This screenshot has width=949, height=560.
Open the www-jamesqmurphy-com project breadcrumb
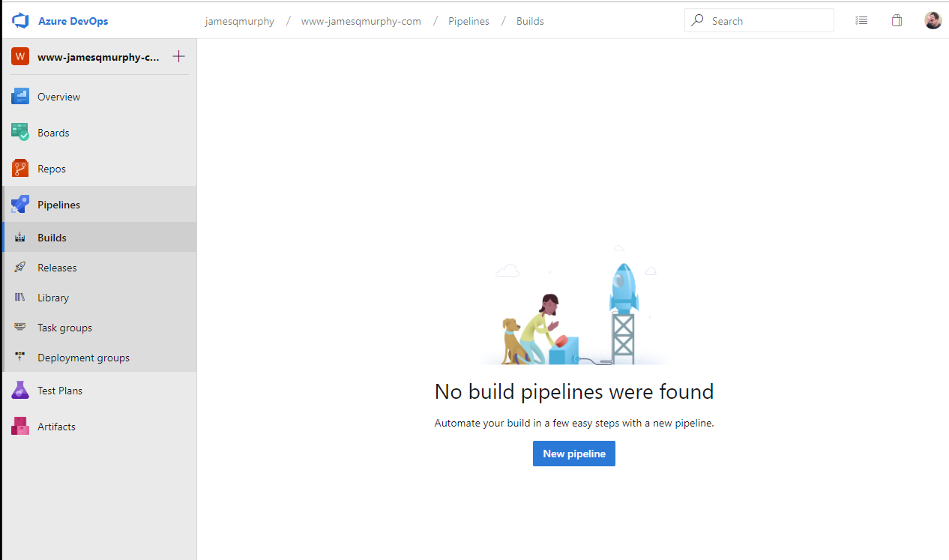(361, 21)
